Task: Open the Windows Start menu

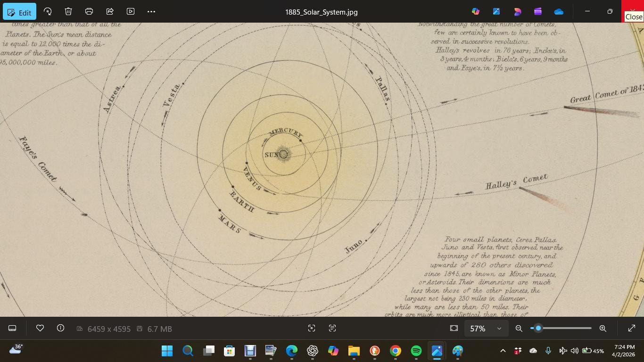Action: coord(167,351)
